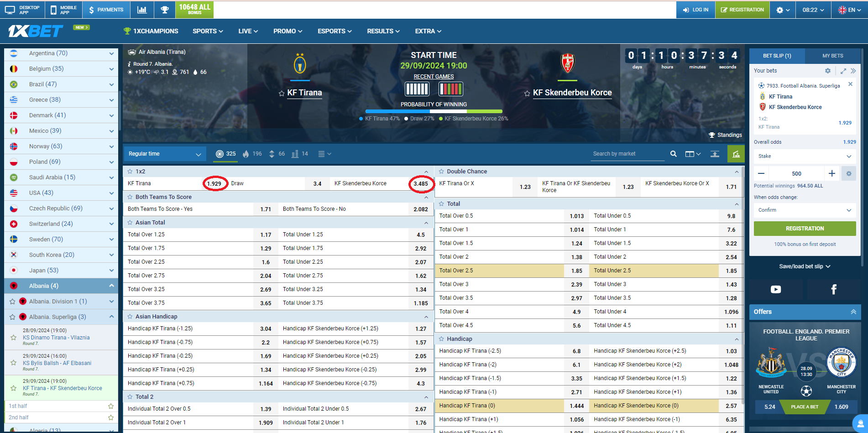Click the top REGISTRATION button
The width and height of the screenshot is (868, 433).
742,10
